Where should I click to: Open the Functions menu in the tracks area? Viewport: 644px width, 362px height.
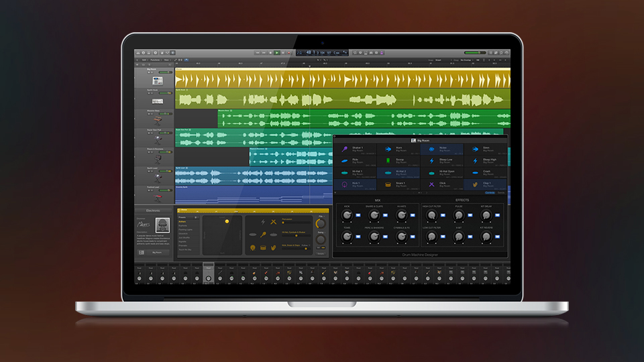pos(156,60)
